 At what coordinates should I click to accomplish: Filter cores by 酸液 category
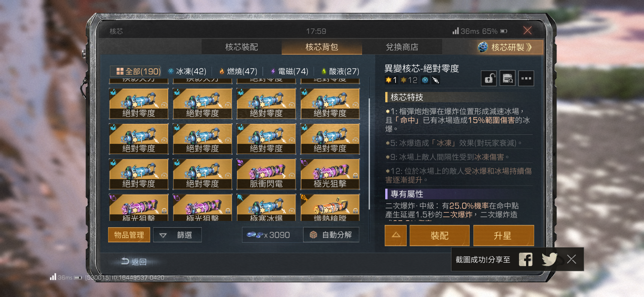(x=340, y=72)
